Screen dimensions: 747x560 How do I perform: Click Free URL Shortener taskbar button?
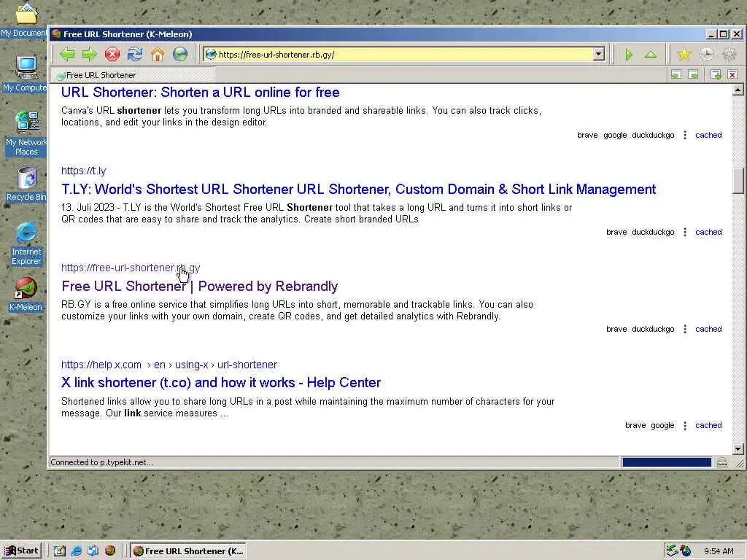tap(188, 551)
